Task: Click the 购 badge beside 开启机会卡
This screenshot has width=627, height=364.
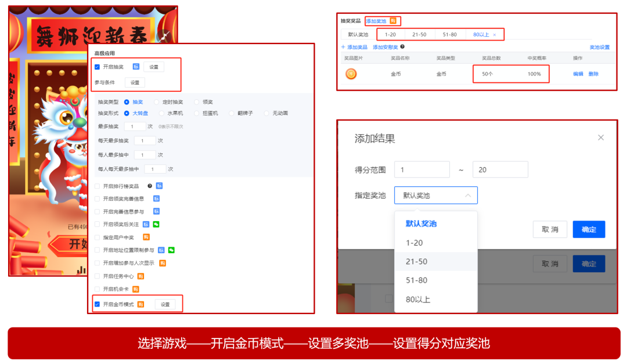Action: (x=135, y=289)
